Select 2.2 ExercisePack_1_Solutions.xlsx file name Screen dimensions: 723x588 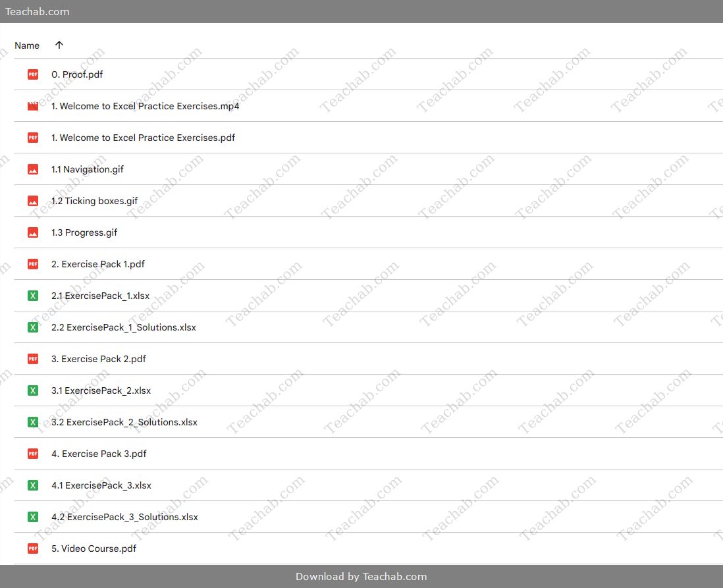[124, 327]
